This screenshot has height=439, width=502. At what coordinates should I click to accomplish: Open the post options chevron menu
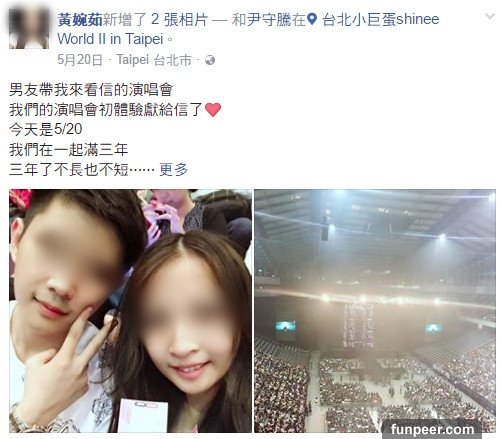(x=489, y=16)
